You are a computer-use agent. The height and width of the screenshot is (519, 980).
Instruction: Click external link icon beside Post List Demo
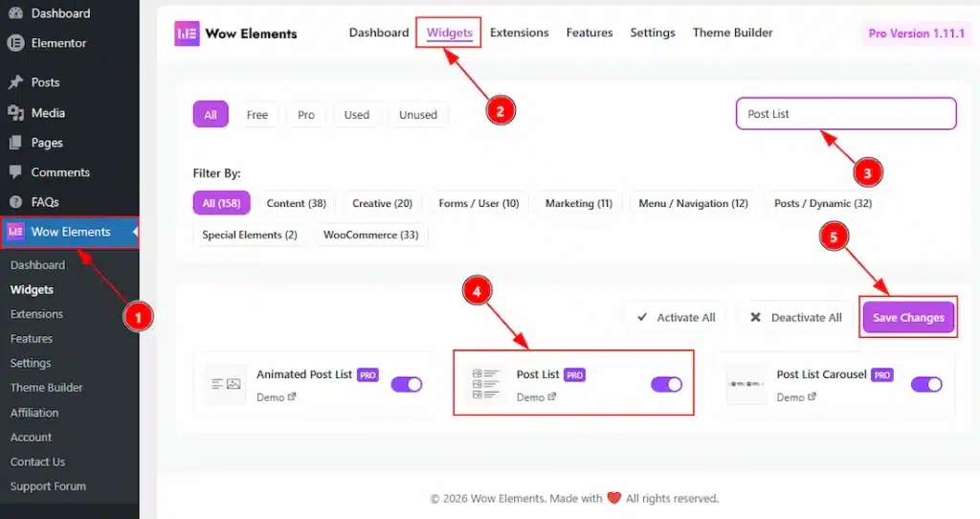point(552,397)
